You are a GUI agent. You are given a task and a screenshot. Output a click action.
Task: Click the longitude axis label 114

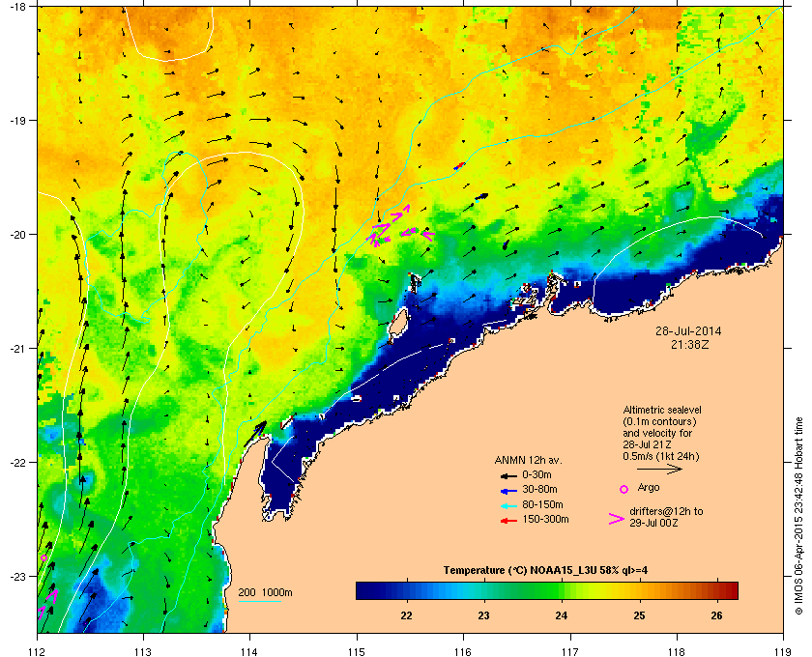click(249, 651)
